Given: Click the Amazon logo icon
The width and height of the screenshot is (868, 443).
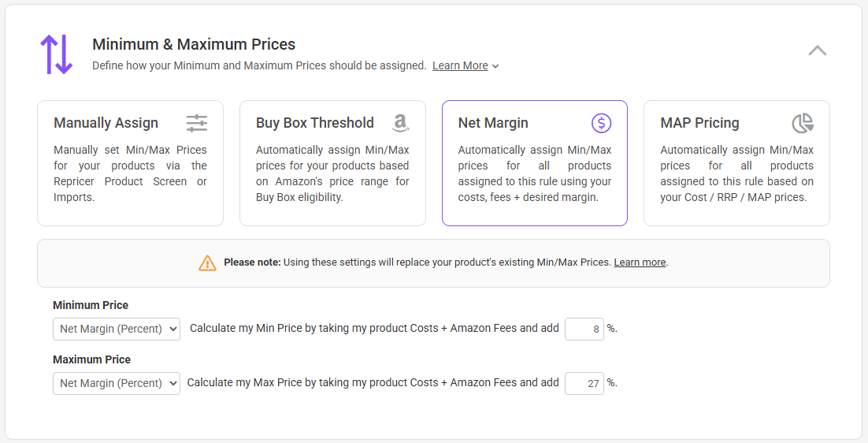Looking at the screenshot, I should 400,123.
